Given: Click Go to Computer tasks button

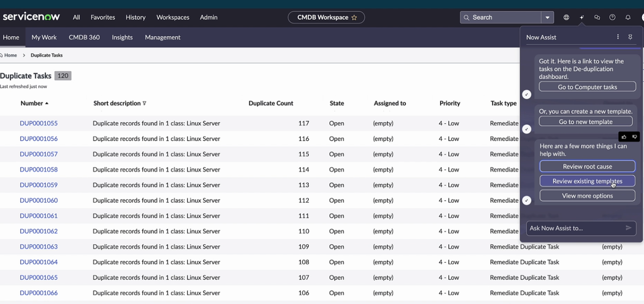Looking at the screenshot, I should click(x=588, y=87).
